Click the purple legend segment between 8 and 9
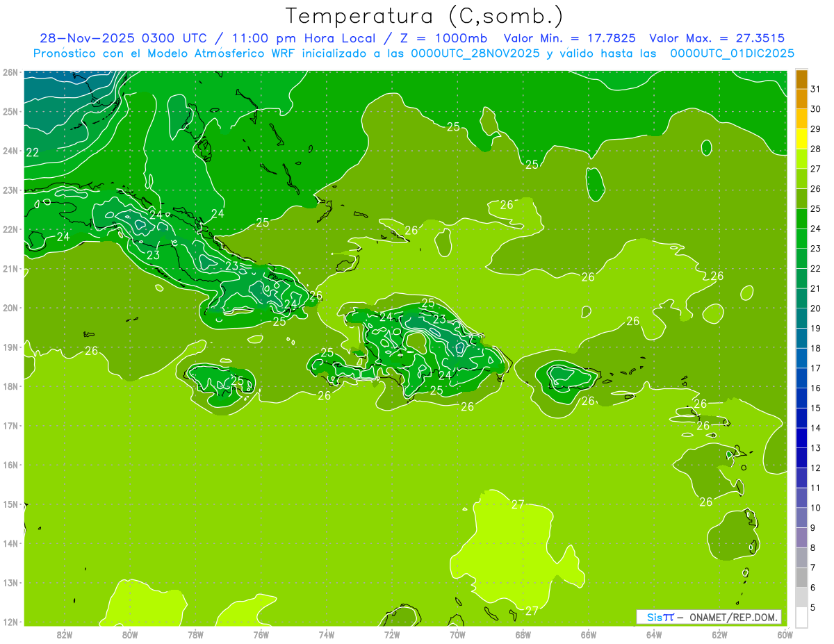Viewport: 834px width, 644px height. 801,538
